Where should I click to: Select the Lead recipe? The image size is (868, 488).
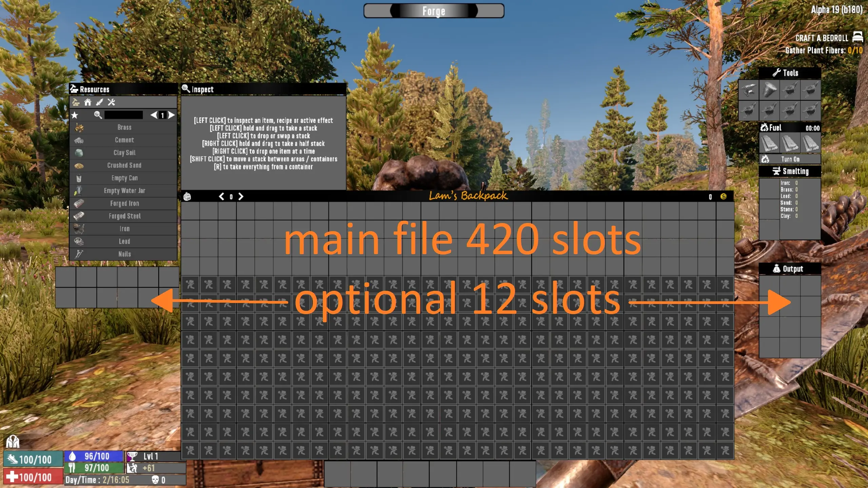(x=123, y=241)
